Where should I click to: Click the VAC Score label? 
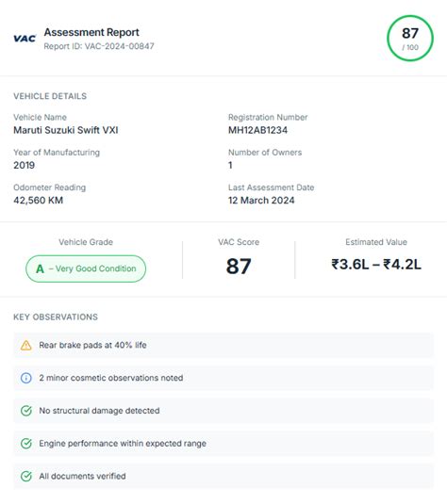pyautogui.click(x=239, y=242)
